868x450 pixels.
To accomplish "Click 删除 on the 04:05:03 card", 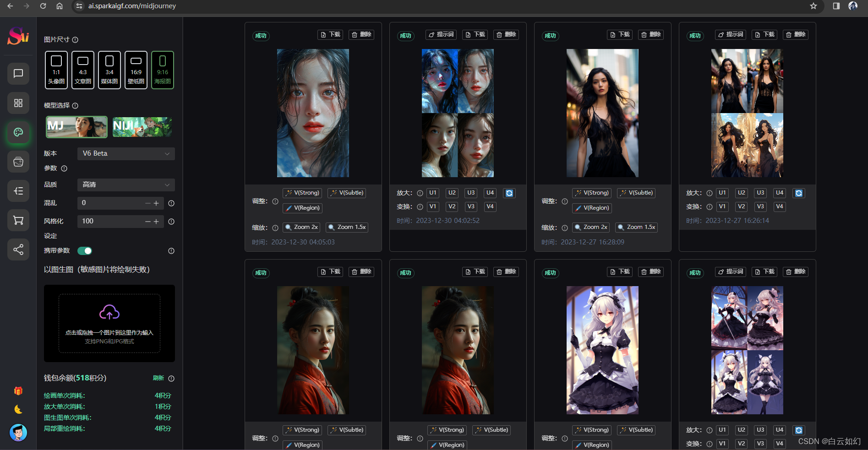I will pyautogui.click(x=361, y=35).
